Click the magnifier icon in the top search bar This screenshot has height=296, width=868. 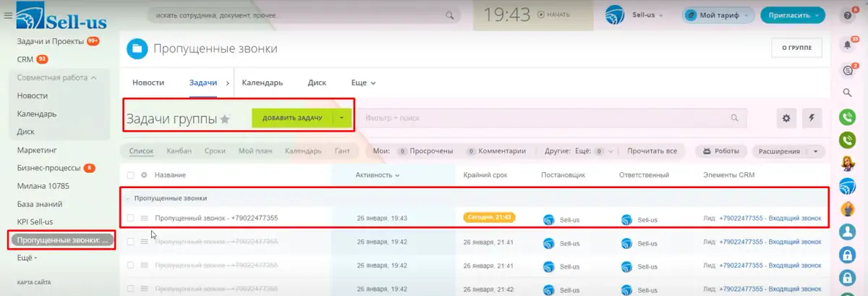450,15
